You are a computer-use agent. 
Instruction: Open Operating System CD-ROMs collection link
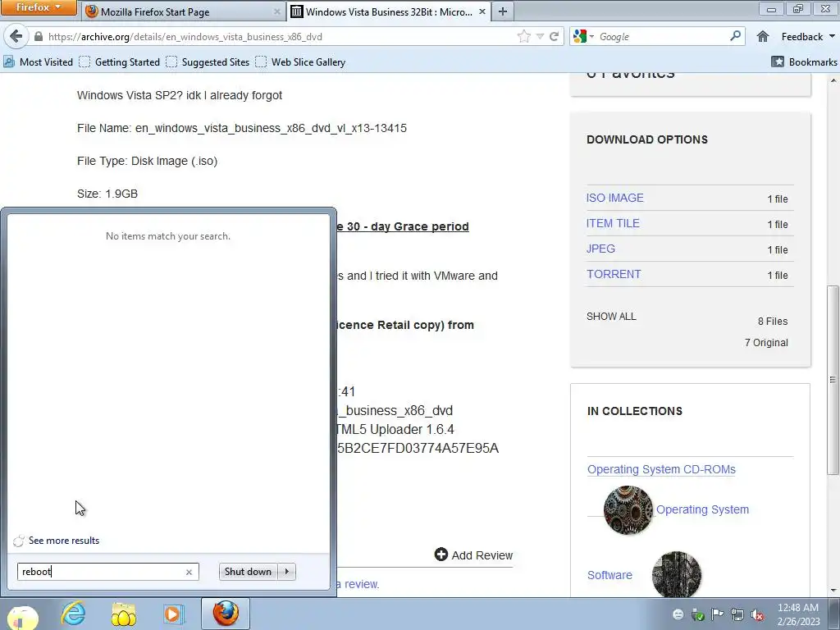coord(661,469)
